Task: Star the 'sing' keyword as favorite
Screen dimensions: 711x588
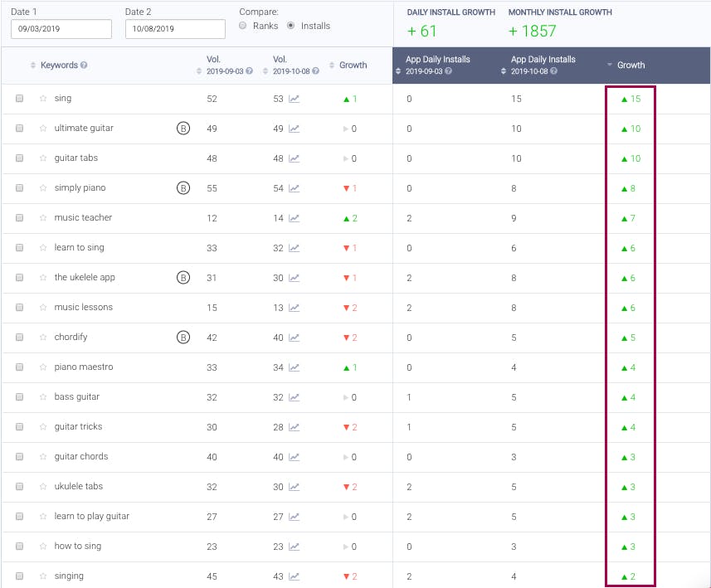Action: (43, 99)
